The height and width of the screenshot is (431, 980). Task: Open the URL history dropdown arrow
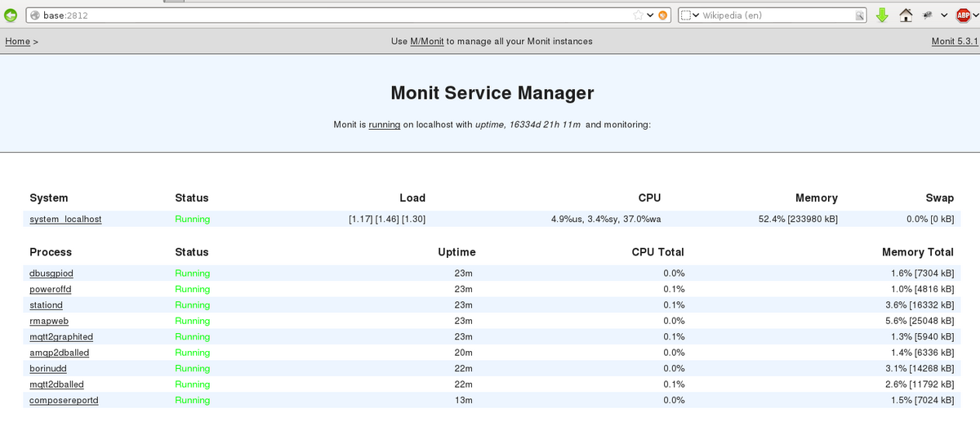pyautogui.click(x=650, y=15)
